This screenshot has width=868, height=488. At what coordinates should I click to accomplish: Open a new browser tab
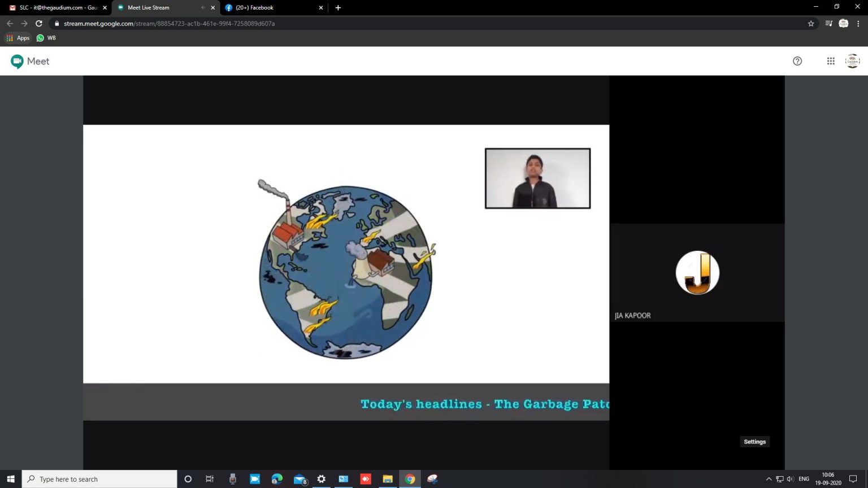(338, 8)
